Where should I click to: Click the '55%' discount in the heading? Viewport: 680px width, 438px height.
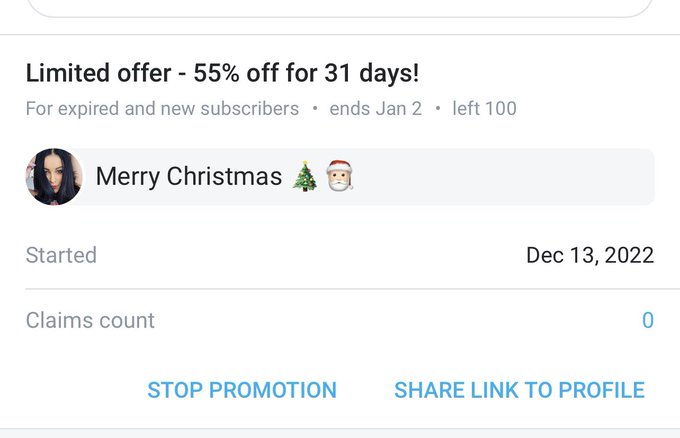pyautogui.click(x=216, y=73)
